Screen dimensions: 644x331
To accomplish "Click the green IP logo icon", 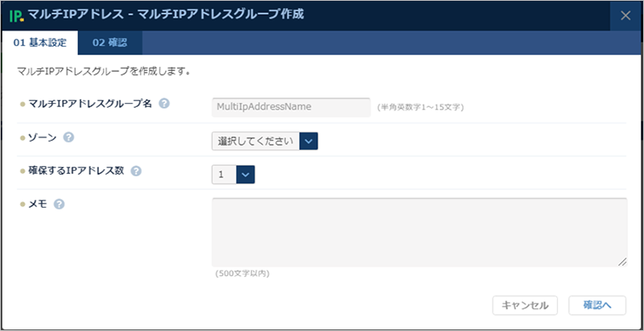I will click(15, 15).
